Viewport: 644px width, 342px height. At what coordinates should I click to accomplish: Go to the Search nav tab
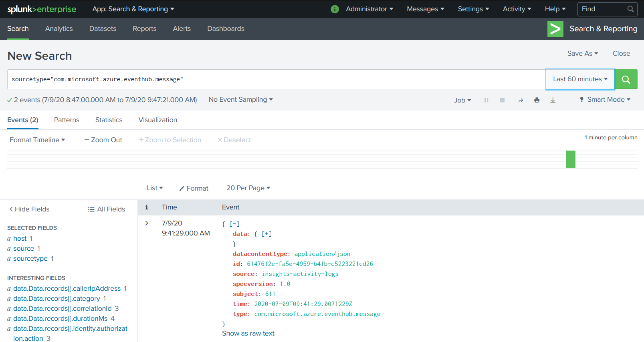[18, 29]
